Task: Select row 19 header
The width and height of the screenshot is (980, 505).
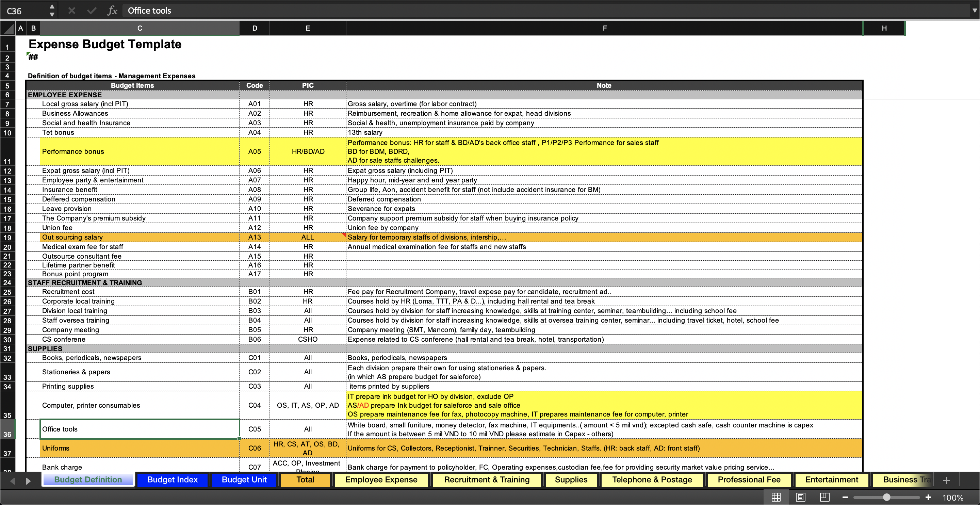Action: [x=7, y=238]
